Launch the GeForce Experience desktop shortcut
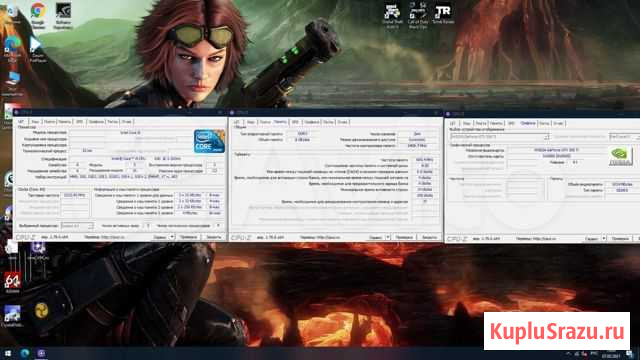Viewport: 640px width, 360px height. coord(63,16)
